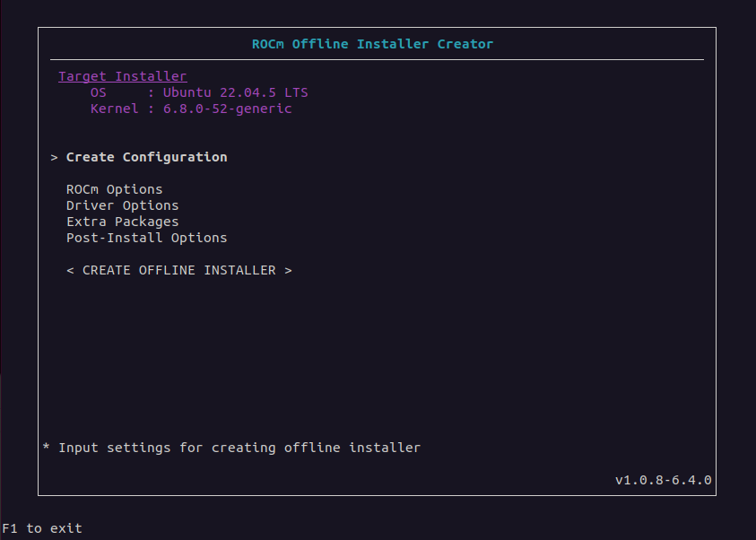Click the OS field label
The width and height of the screenshot is (756, 540).
point(99,92)
